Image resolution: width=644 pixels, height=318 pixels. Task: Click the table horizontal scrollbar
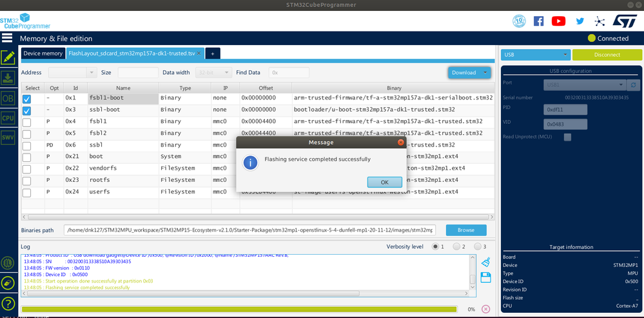pyautogui.click(x=259, y=217)
